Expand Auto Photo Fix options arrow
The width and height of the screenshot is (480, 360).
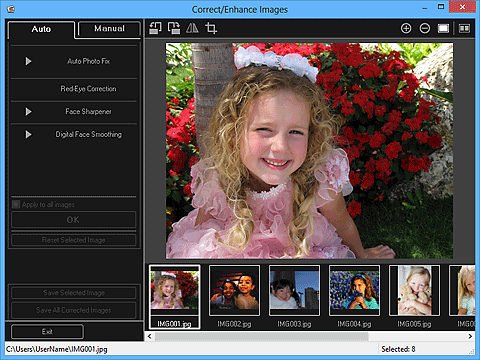[x=29, y=61]
